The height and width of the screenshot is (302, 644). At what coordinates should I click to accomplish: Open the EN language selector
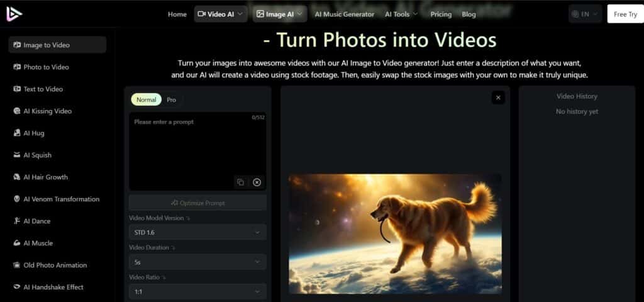585,14
